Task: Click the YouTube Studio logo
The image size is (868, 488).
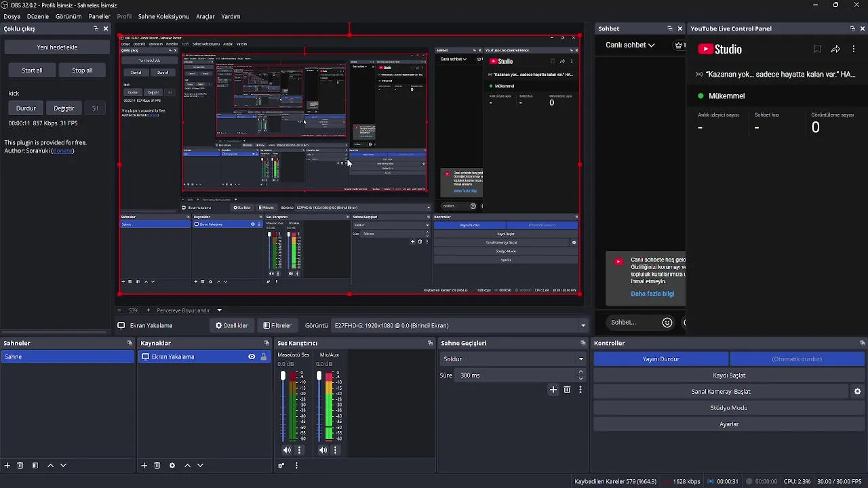Action: 720,49
